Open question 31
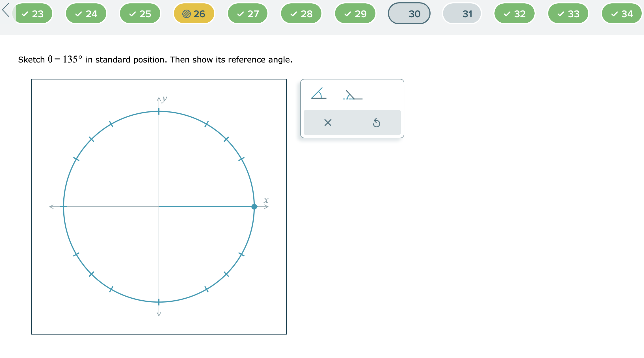The image size is (644, 358). point(462,13)
